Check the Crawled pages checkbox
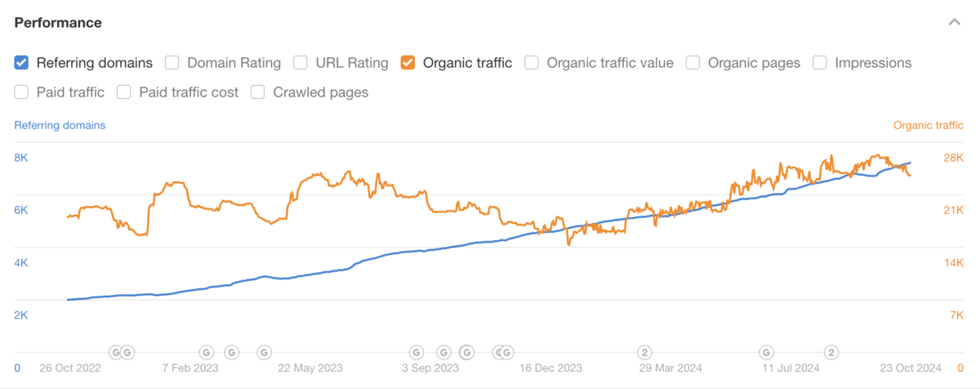 click(258, 92)
